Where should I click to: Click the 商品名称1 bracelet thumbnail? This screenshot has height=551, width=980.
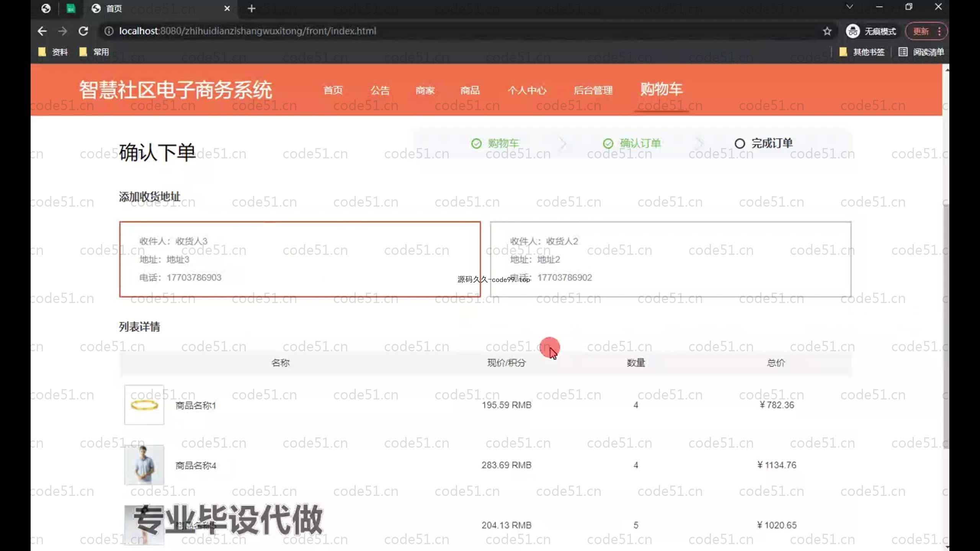coord(144,405)
